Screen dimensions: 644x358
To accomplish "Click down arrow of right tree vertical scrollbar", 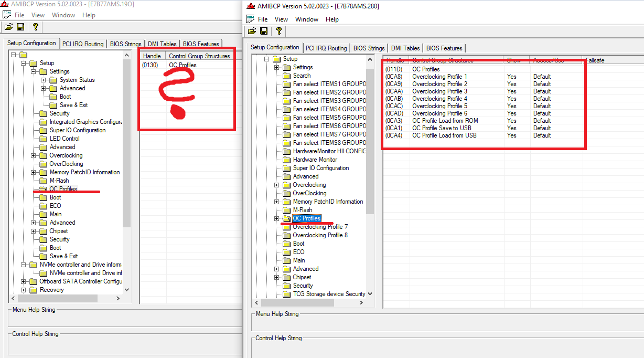I will coord(370,294).
